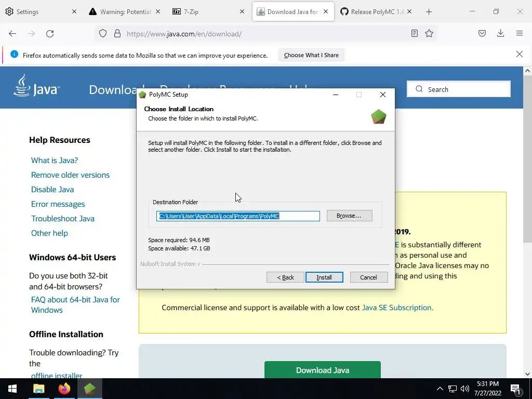
Task: Go back to the previous page
Action: (12, 34)
